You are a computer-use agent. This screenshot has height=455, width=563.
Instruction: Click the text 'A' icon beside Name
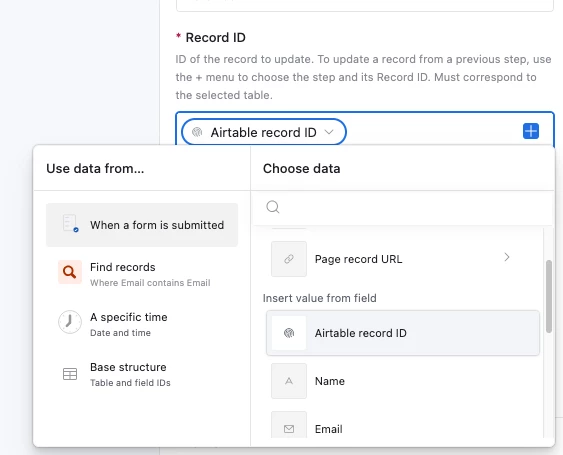point(289,381)
